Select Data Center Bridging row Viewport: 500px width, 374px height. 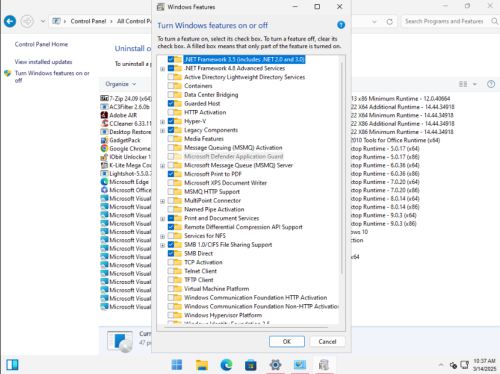pos(211,95)
